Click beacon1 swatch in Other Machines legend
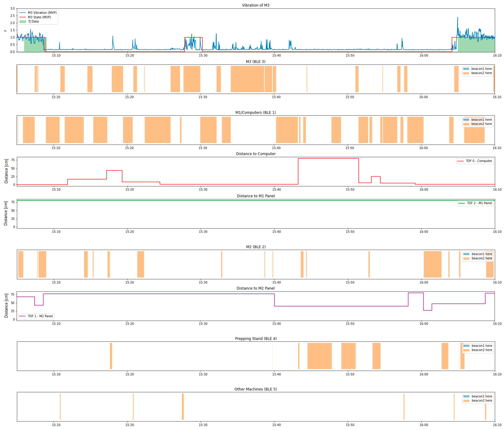The height and width of the screenshot is (430, 504). (466, 396)
